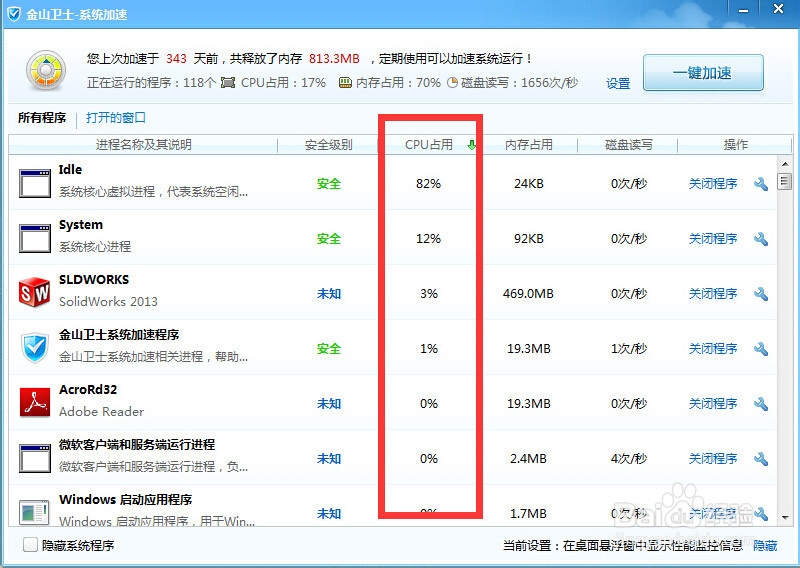Click the round speedup dial icon

(46, 70)
